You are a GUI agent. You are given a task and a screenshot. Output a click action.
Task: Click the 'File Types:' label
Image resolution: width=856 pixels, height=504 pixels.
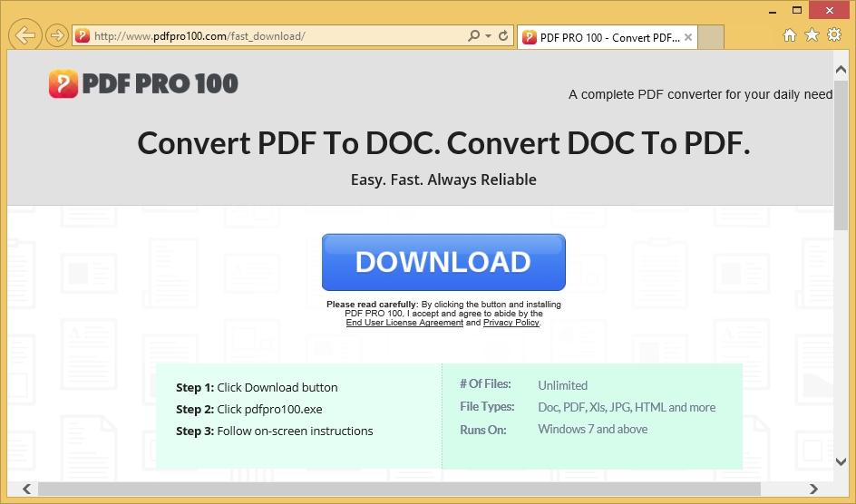point(487,407)
